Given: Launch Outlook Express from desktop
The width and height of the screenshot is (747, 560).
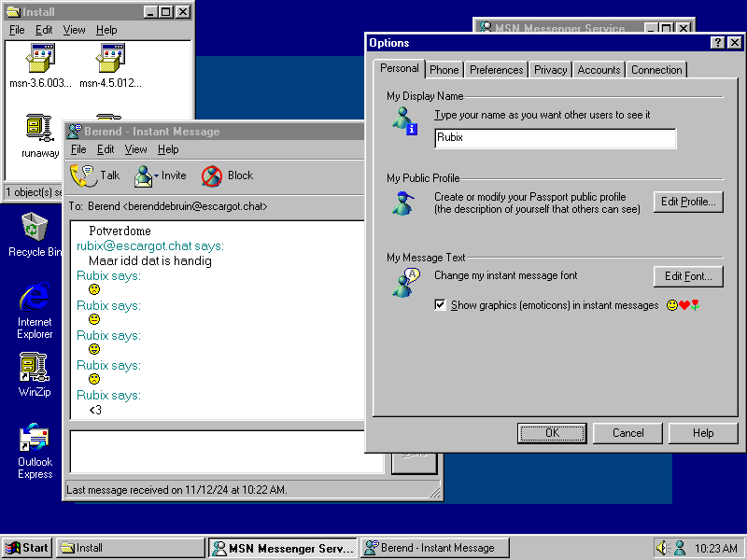Looking at the screenshot, I should point(35,438).
